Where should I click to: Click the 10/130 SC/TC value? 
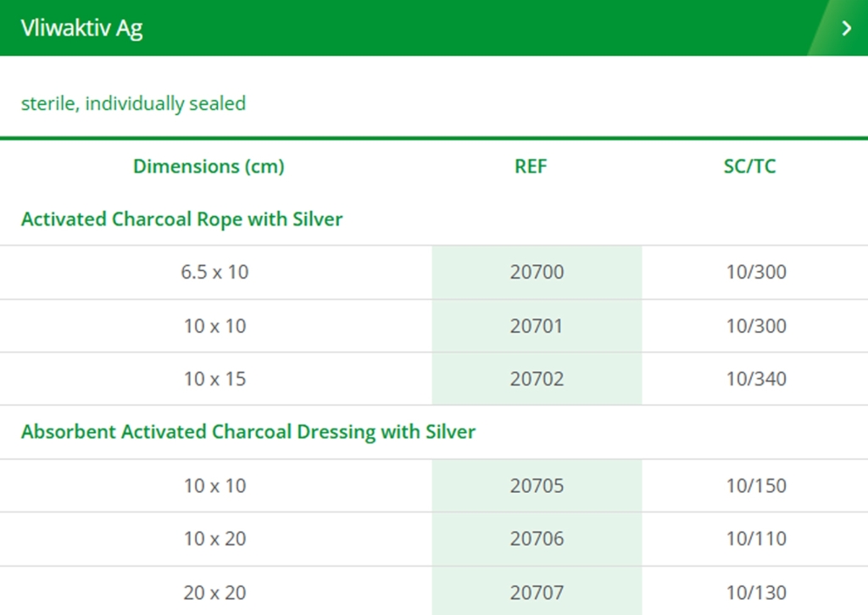pos(756,593)
